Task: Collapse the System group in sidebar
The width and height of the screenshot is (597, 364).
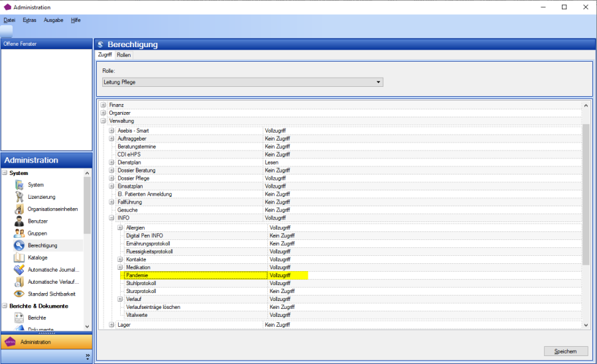Action: pyautogui.click(x=5, y=172)
